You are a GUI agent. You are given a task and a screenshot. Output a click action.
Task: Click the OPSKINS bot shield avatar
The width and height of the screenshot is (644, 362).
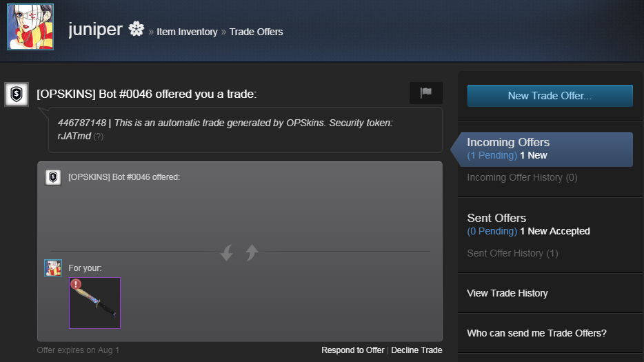[x=17, y=94]
